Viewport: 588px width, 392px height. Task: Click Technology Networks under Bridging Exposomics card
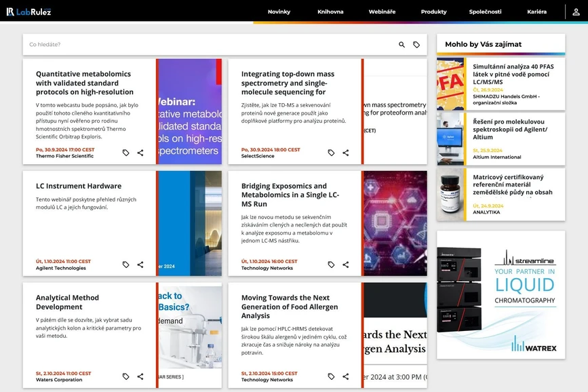click(x=267, y=268)
